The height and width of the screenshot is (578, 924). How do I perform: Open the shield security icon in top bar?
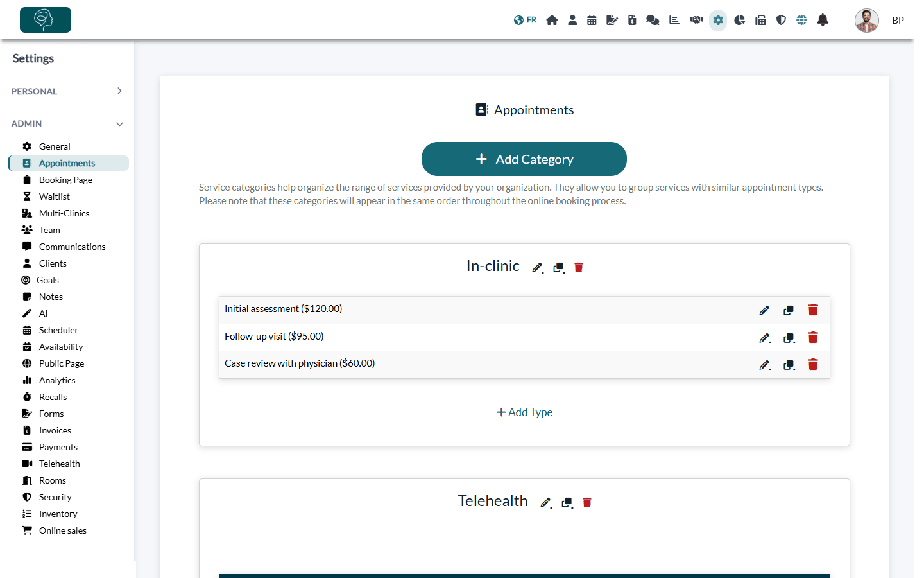pyautogui.click(x=781, y=20)
